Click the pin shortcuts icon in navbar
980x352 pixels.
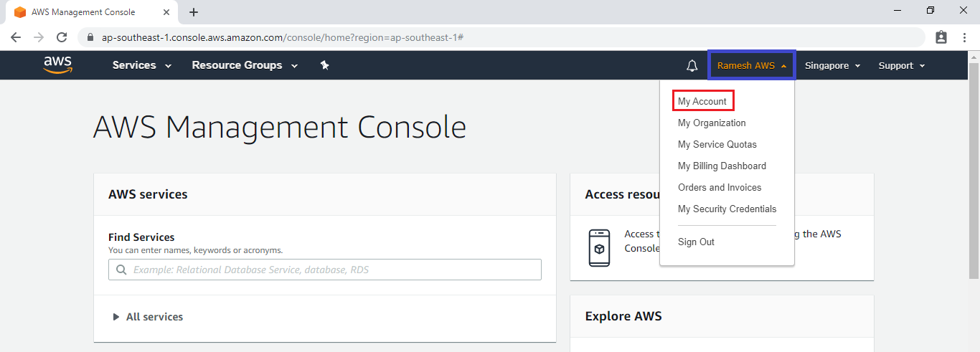(x=324, y=65)
